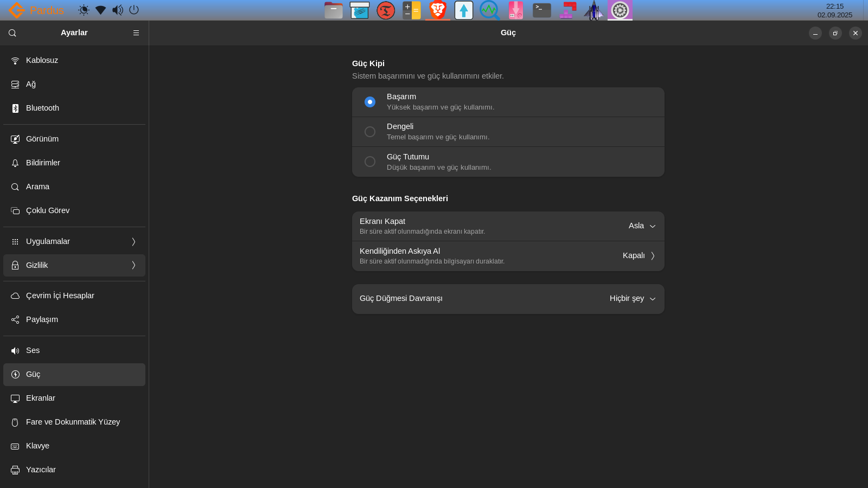Go to Bildirimler notification settings
Screen dimensions: 868x488
[x=43, y=163]
